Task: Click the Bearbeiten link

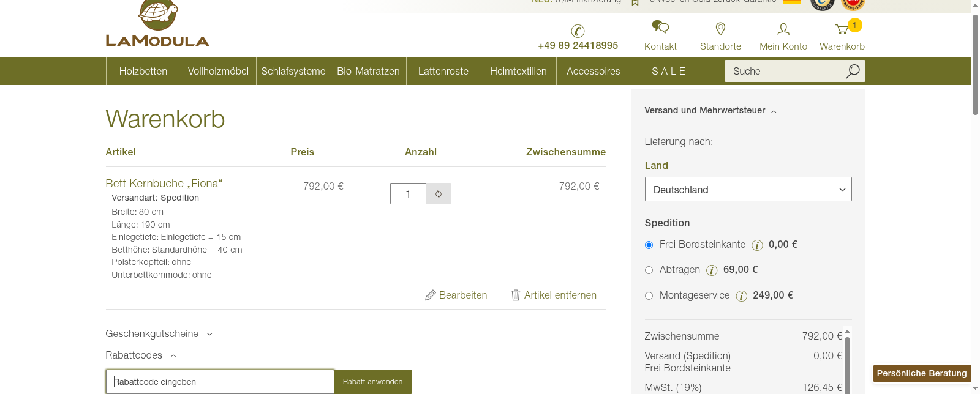Action: click(x=463, y=295)
